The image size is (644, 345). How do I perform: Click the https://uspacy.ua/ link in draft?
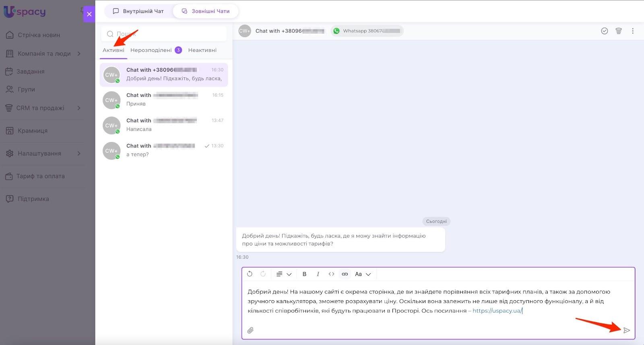[497, 311]
